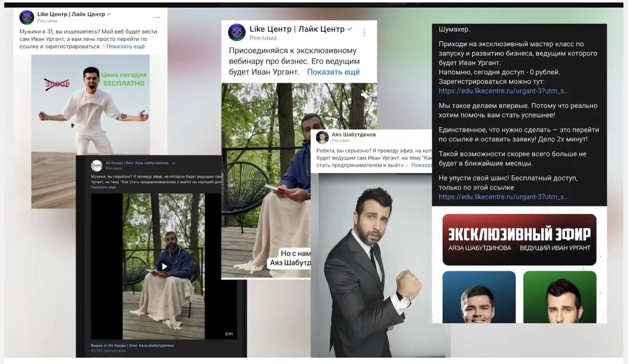628x364 pixels.
Task: Click 'Реклама' label in the dark Из Куеды post
Action: [113, 168]
